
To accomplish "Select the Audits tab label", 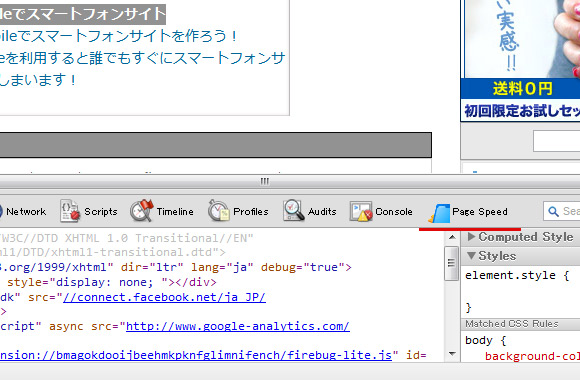I will (322, 211).
